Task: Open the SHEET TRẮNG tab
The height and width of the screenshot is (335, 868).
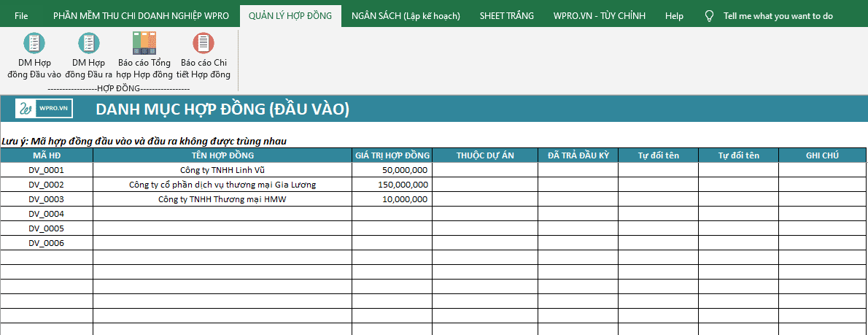Action: pyautogui.click(x=507, y=15)
